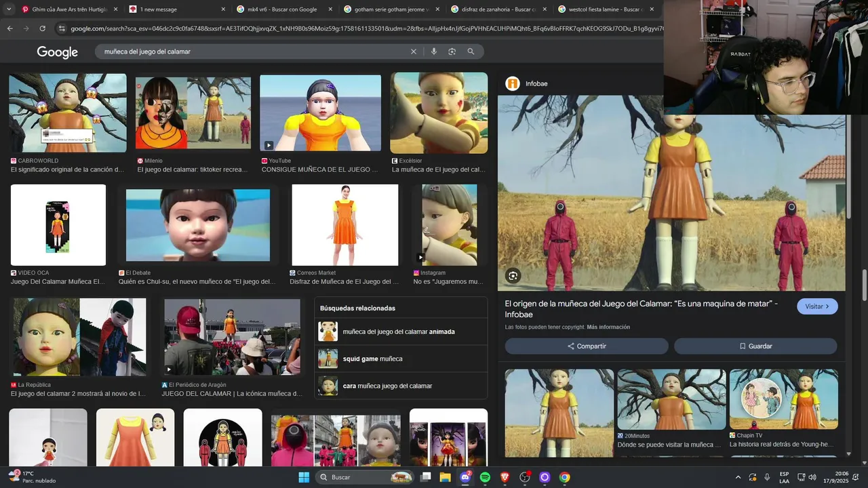Click the Visitar button

point(817,306)
